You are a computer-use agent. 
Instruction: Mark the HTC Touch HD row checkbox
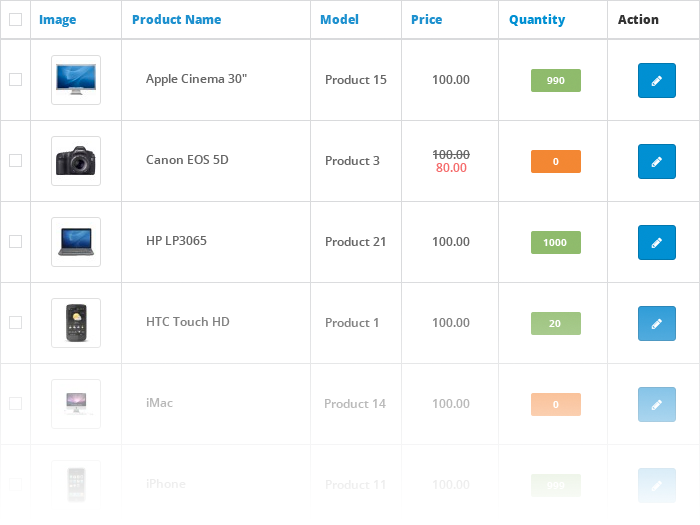tap(15, 323)
